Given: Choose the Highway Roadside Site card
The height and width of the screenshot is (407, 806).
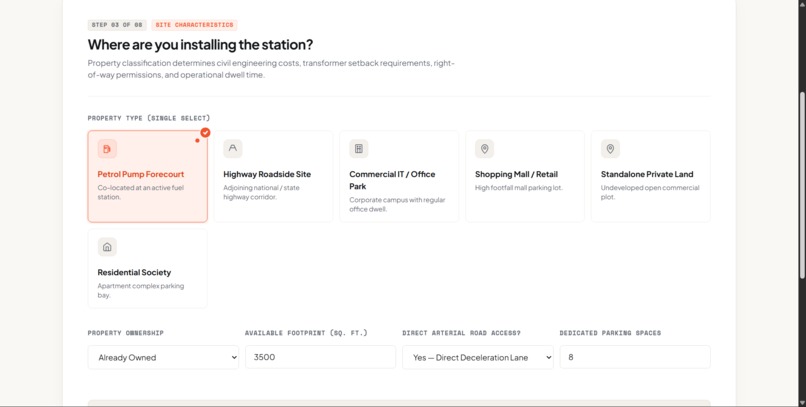Looking at the screenshot, I should pos(273,176).
